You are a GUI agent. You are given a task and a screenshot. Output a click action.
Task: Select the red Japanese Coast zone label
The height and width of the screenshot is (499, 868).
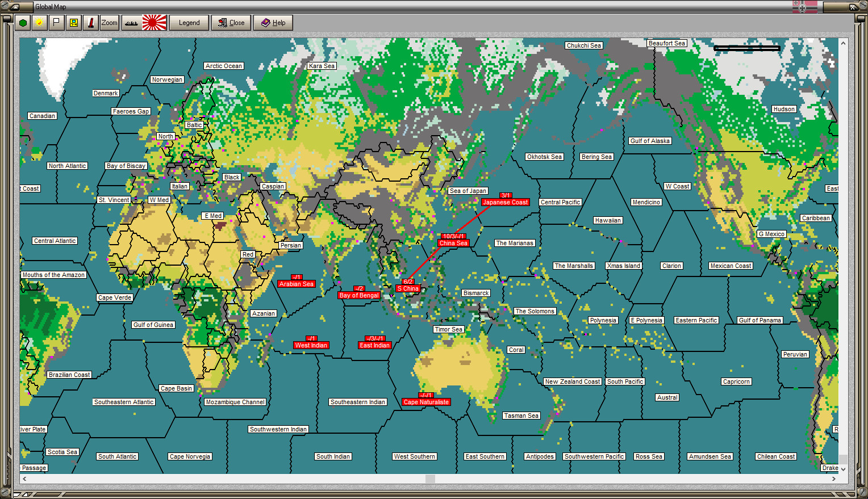pos(505,202)
